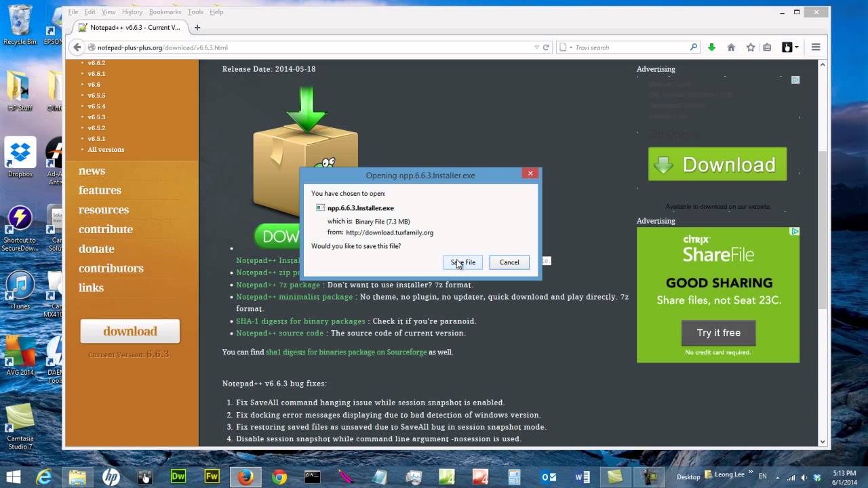
Task: Open the Dropbox desktop icon
Action: [x=20, y=157]
